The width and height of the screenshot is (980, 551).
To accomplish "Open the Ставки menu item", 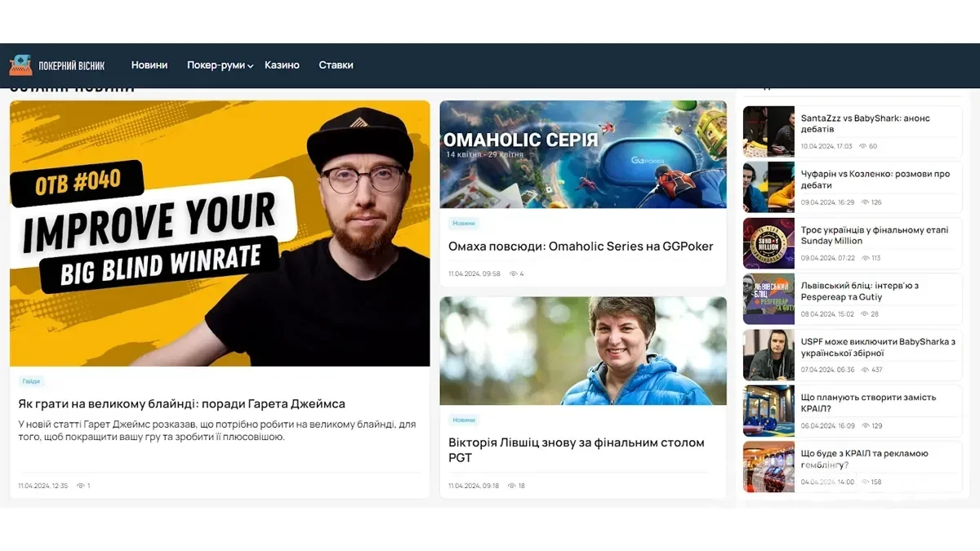I will pyautogui.click(x=336, y=65).
